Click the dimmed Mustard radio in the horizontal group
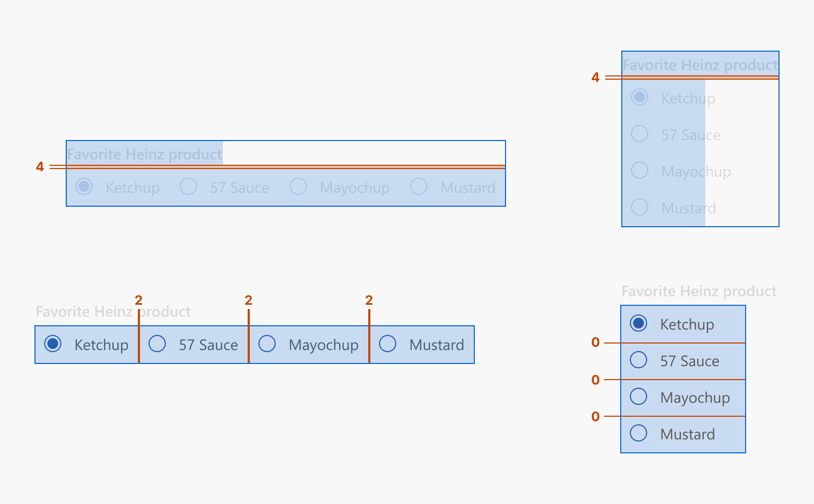This screenshot has width=814, height=504. click(x=419, y=186)
